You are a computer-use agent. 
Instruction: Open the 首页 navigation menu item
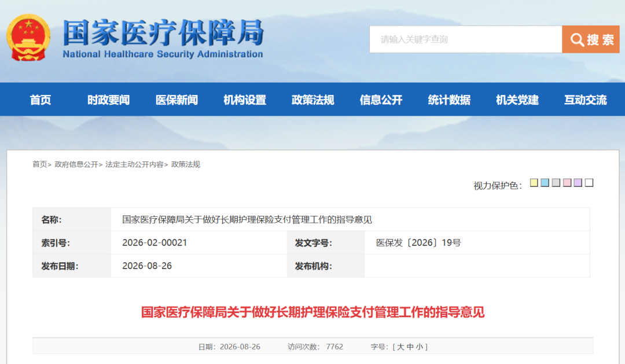click(x=41, y=100)
